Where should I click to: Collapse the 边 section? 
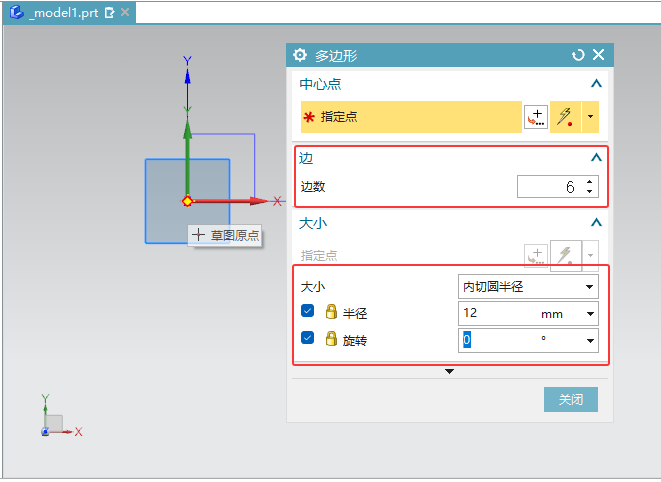click(x=596, y=158)
